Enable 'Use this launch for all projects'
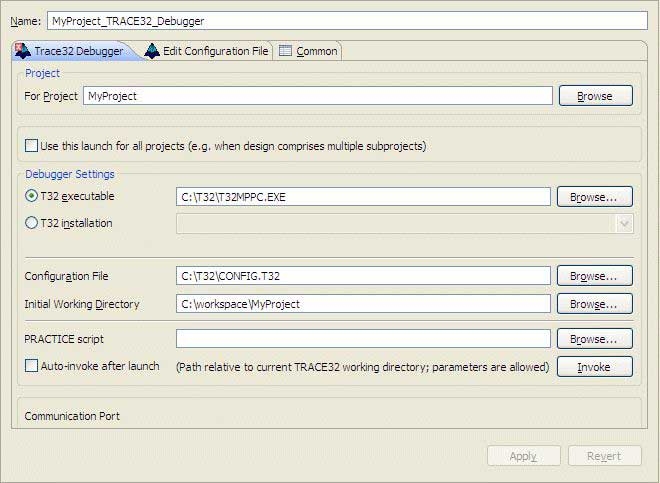 click(31, 146)
